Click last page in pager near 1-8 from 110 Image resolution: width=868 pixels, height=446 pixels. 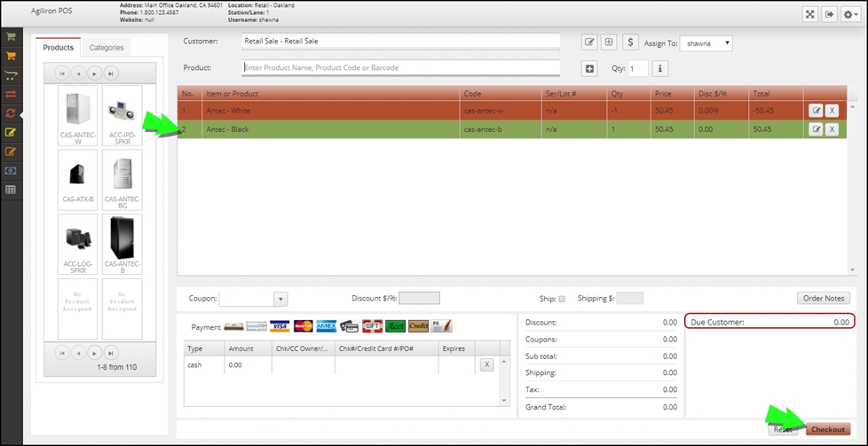[x=111, y=353]
